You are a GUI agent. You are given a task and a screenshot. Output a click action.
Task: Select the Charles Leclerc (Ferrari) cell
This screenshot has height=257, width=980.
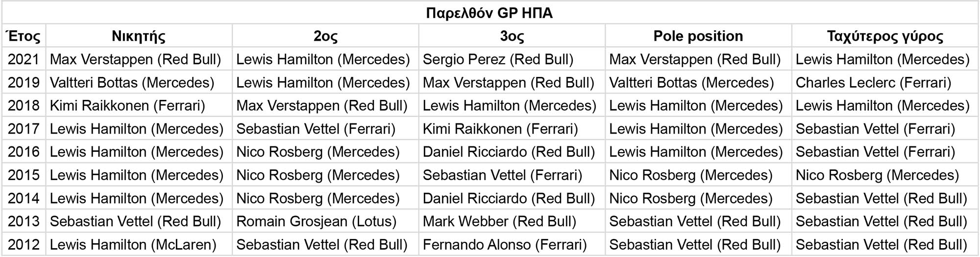873,83
